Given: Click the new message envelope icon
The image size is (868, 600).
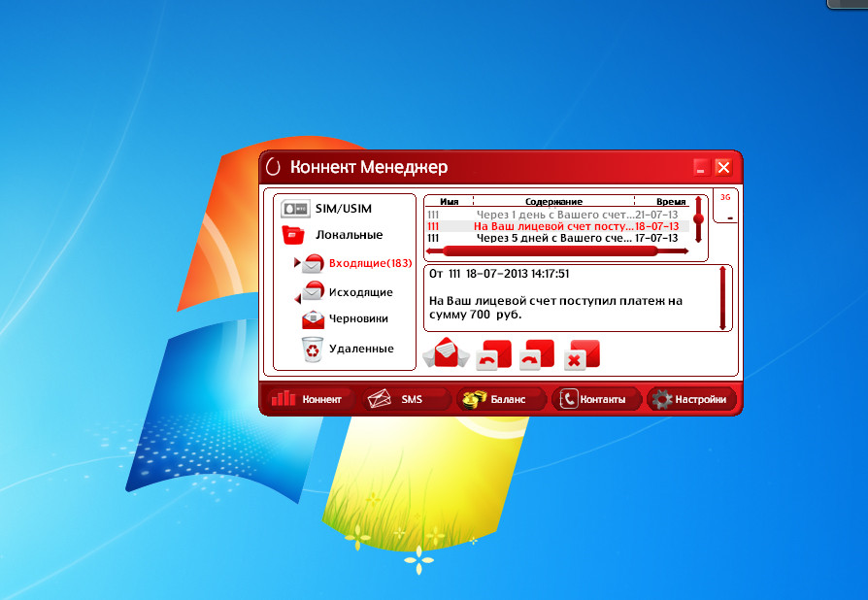Looking at the screenshot, I should point(446,353).
